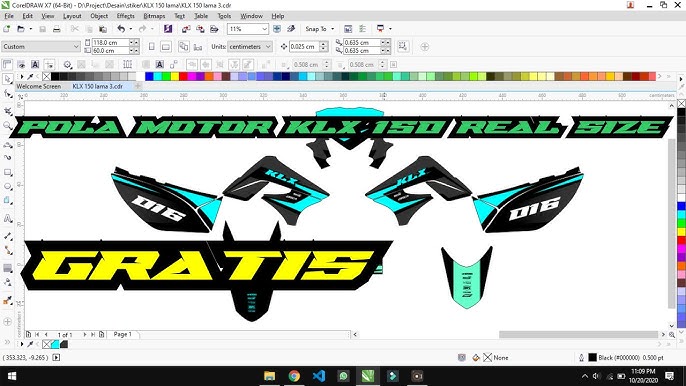Select the Transparency tool
This screenshot has height=386, width=686.
pyautogui.click(x=7, y=282)
